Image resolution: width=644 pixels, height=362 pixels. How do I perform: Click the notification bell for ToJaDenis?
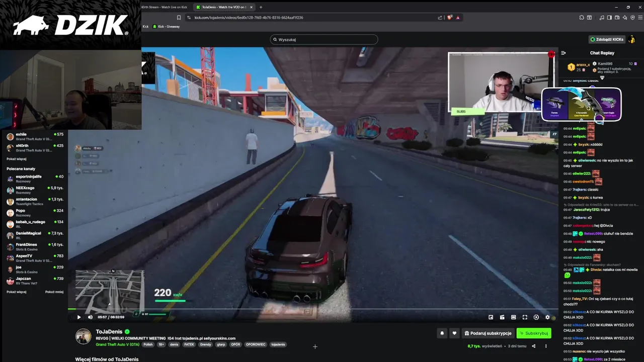click(442, 333)
